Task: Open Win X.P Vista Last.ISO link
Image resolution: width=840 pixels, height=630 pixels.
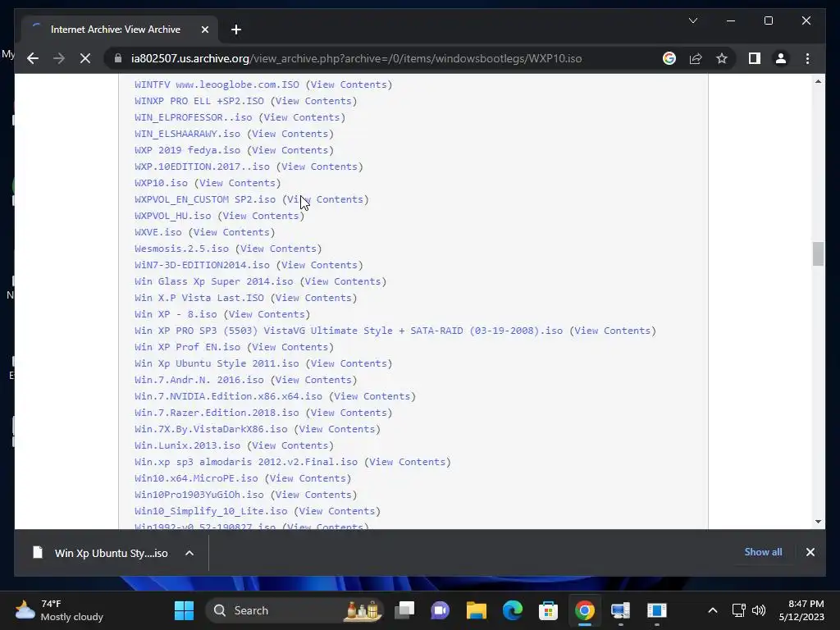Action: pyautogui.click(x=199, y=298)
